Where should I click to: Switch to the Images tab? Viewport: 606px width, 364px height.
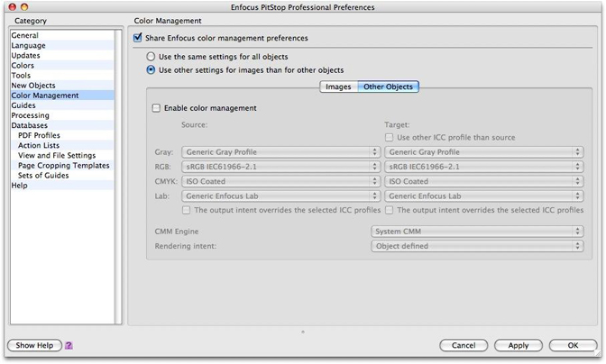tap(338, 86)
